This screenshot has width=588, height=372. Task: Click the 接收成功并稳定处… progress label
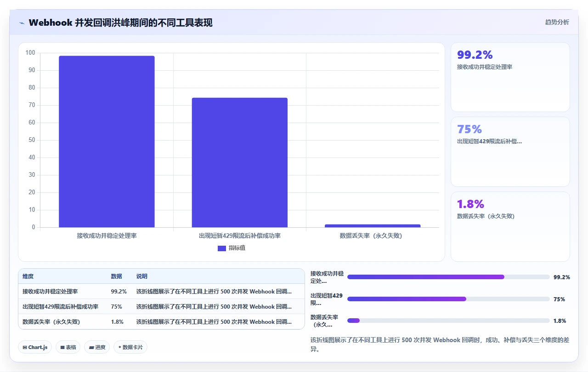click(327, 277)
